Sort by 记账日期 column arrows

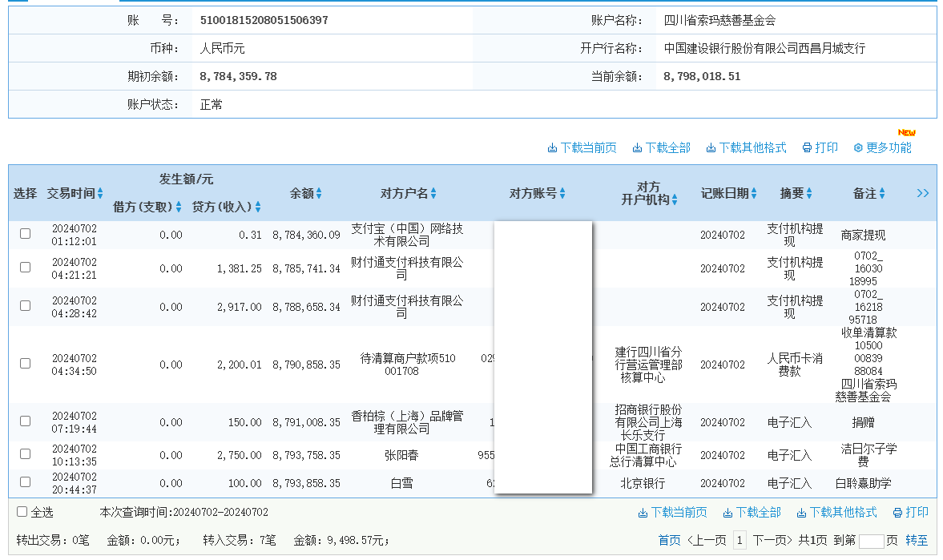pos(754,193)
